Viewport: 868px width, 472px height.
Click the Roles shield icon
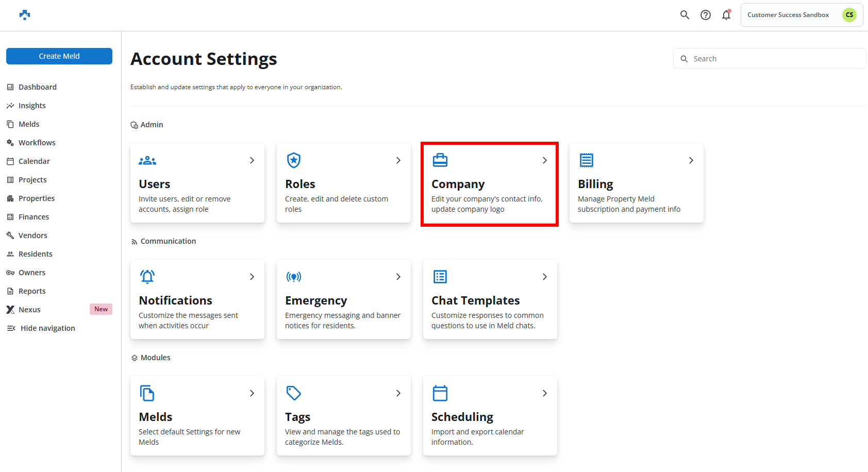294,160
